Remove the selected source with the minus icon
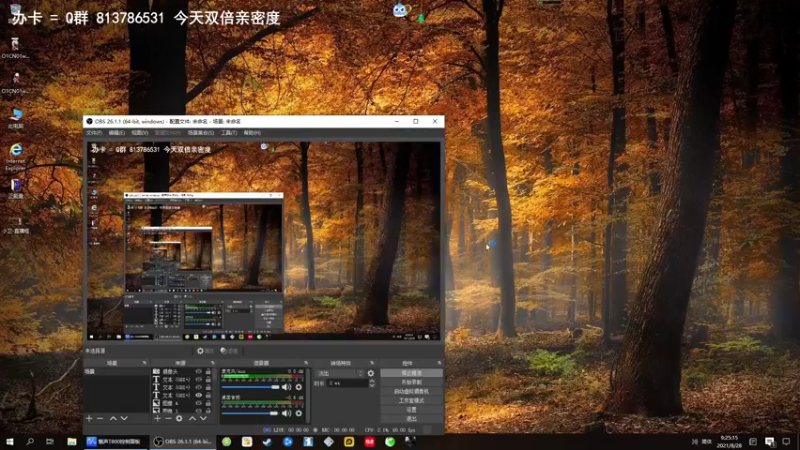800x450 pixels. (168, 418)
